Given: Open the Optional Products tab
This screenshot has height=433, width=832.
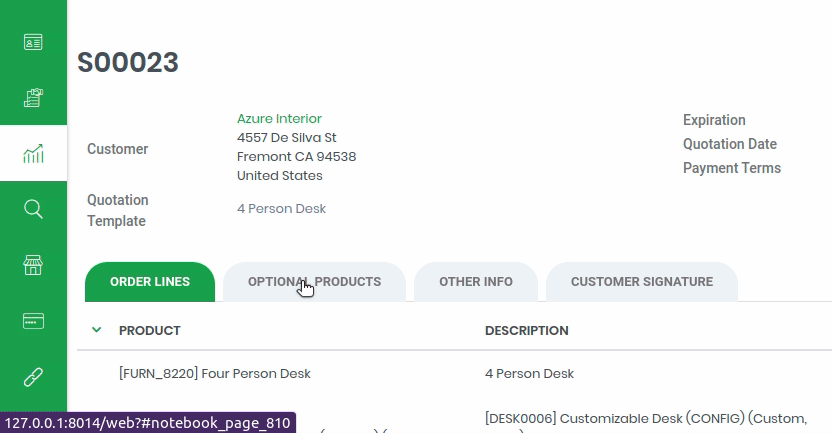Looking at the screenshot, I should point(314,282).
